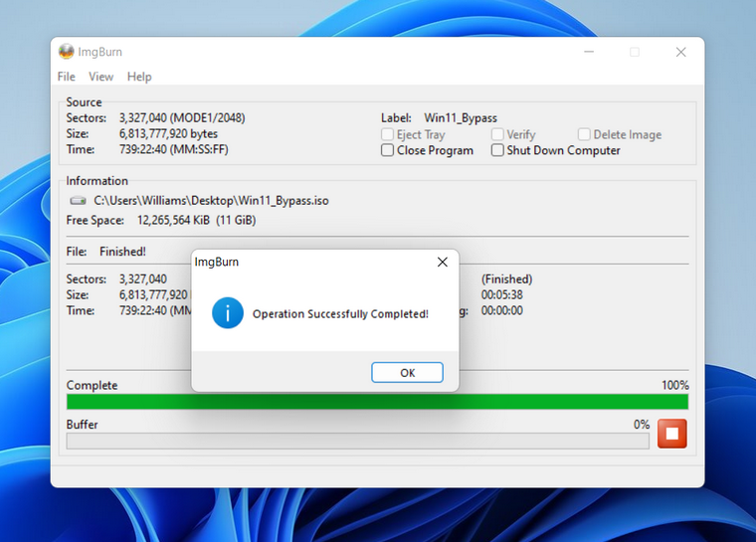Minimize the ImgBurn main window
Image resolution: width=756 pixels, height=542 pixels.
coord(589,52)
